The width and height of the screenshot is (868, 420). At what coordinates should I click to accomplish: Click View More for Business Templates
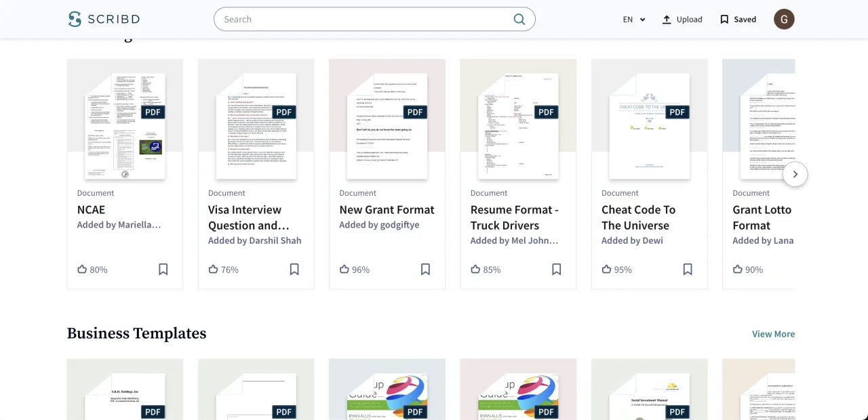[773, 334]
